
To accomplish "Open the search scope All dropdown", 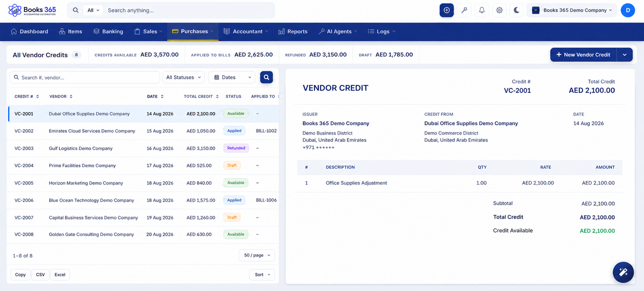I will tap(93, 10).
